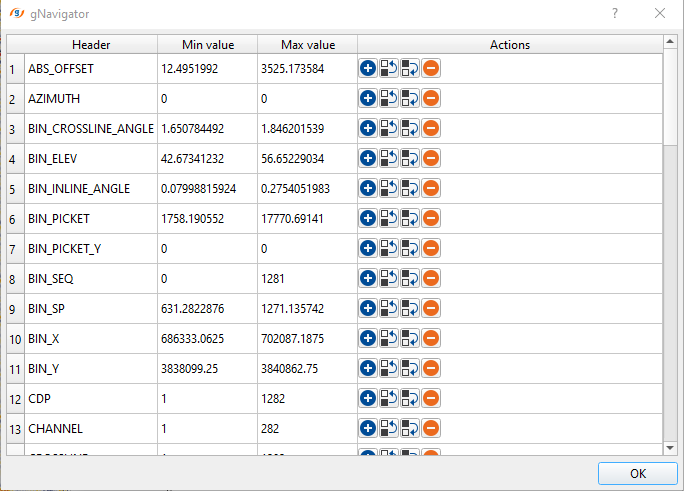
Task: Click orange minus icon for CHANNEL row
Action: 431,428
